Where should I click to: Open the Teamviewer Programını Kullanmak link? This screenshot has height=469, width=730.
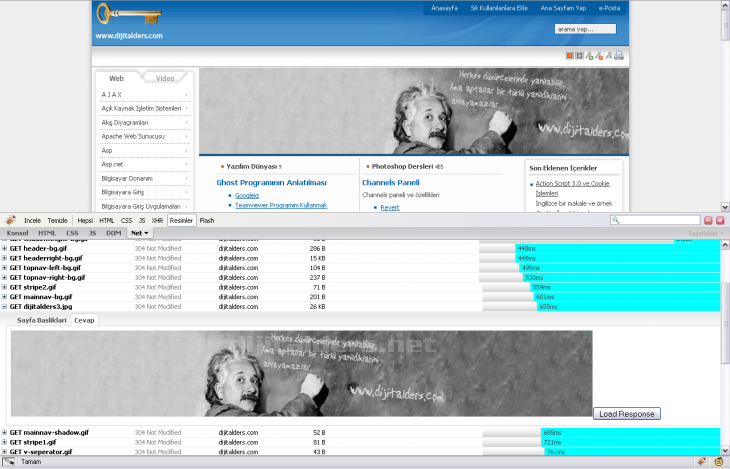point(281,205)
